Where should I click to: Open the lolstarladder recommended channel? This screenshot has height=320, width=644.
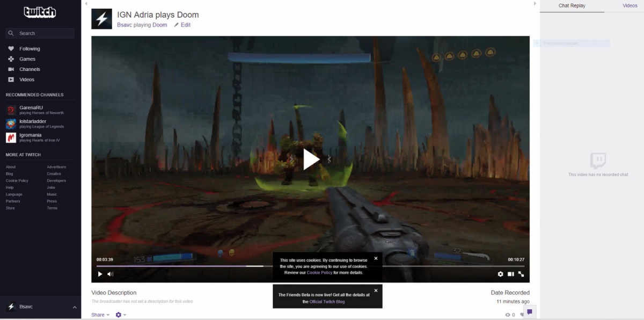(x=33, y=121)
